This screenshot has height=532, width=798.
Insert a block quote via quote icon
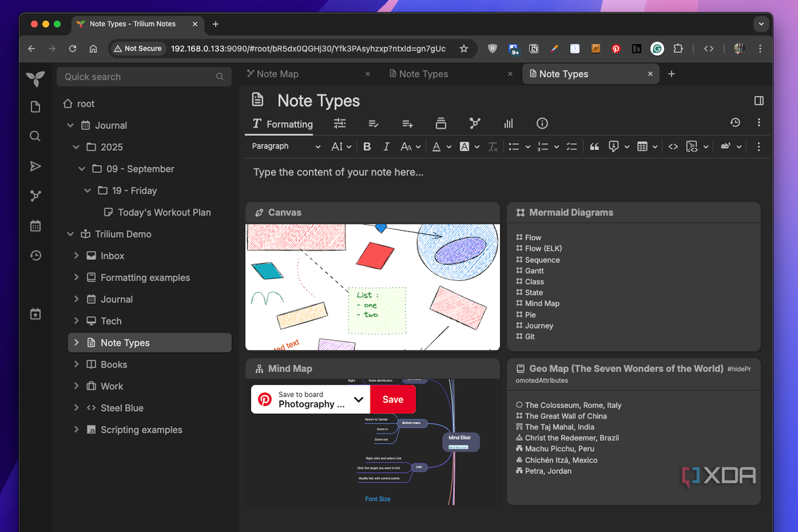pos(594,147)
